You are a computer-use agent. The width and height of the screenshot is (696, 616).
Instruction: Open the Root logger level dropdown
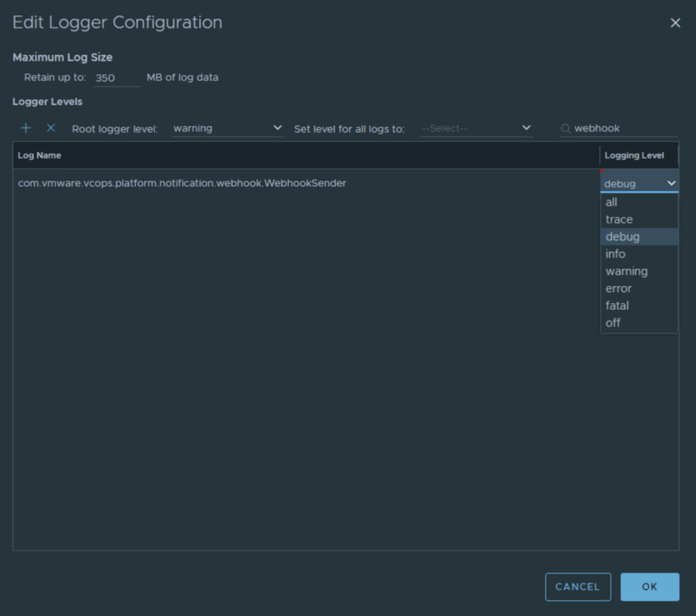pyautogui.click(x=228, y=128)
